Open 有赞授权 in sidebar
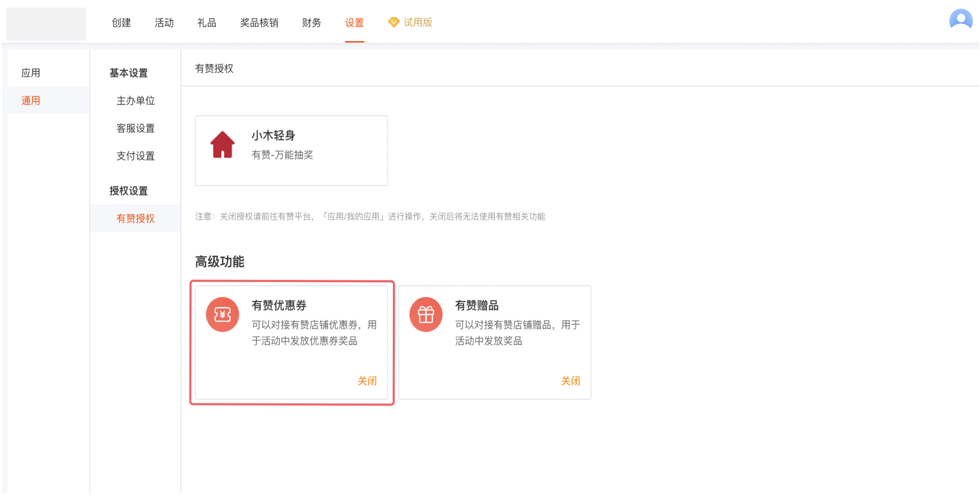The width and height of the screenshot is (980, 497). (135, 218)
